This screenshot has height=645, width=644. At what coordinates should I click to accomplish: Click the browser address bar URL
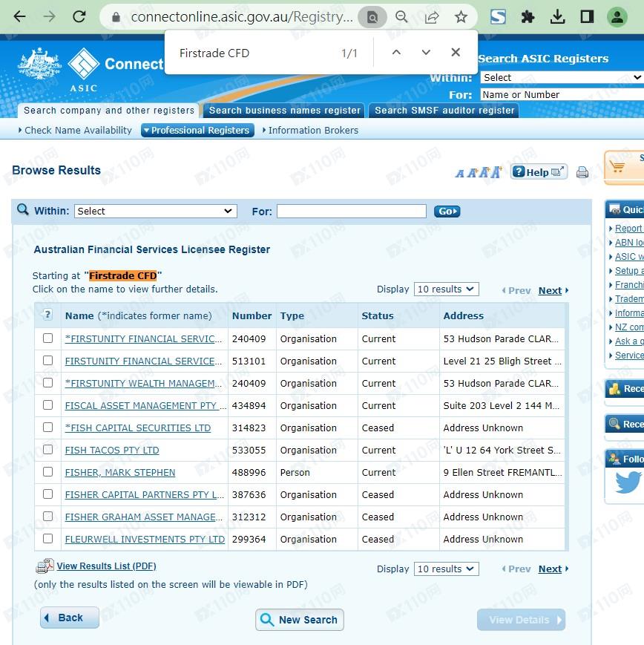coord(242,17)
